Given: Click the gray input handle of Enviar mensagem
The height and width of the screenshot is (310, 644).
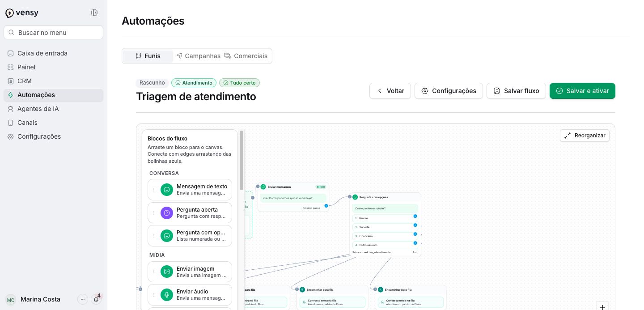Looking at the screenshot, I should click(258, 187).
